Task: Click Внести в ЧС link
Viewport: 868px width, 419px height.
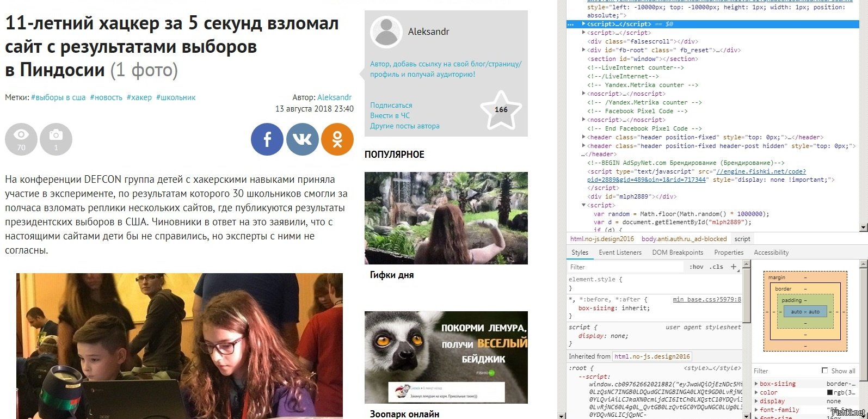Action: 390,115
